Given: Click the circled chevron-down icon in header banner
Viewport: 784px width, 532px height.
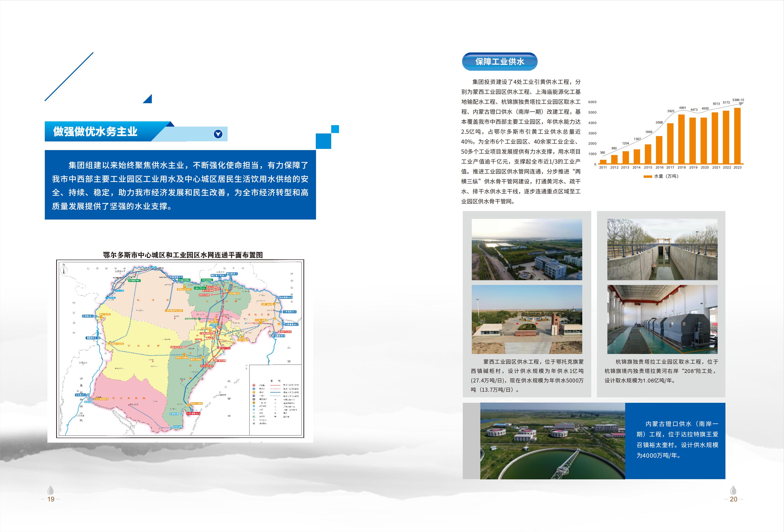Looking at the screenshot, I should click(x=218, y=134).
